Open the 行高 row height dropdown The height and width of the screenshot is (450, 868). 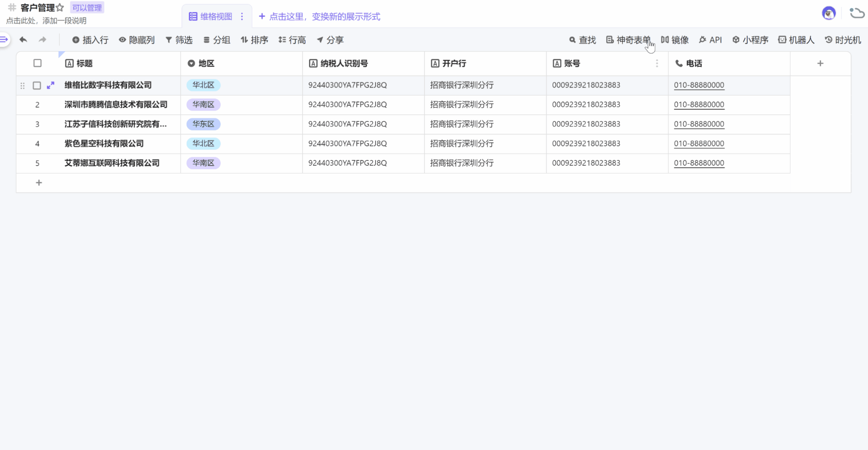click(292, 40)
